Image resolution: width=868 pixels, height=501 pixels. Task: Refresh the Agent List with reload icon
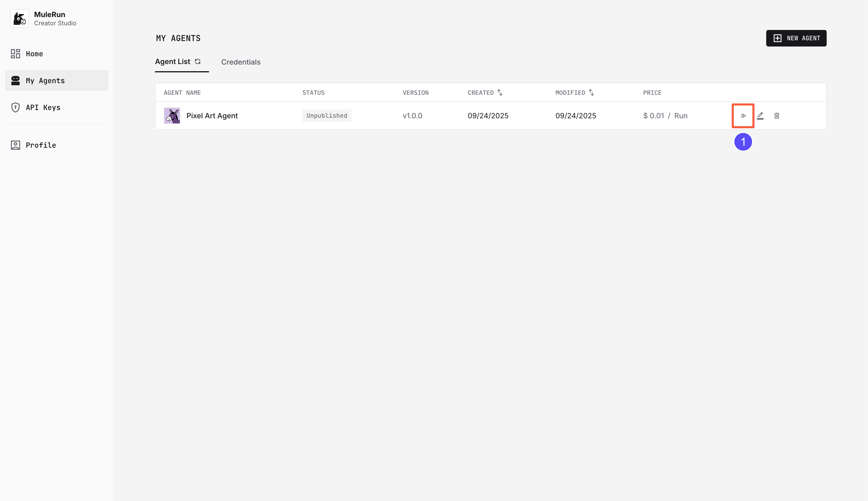(198, 62)
